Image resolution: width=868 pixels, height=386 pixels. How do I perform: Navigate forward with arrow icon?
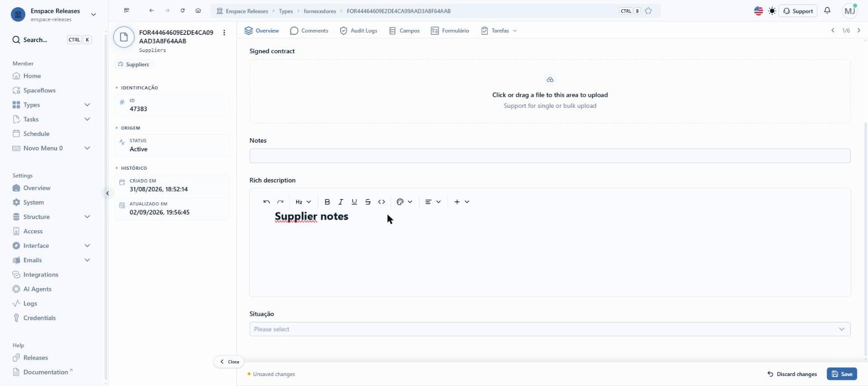pos(167,11)
